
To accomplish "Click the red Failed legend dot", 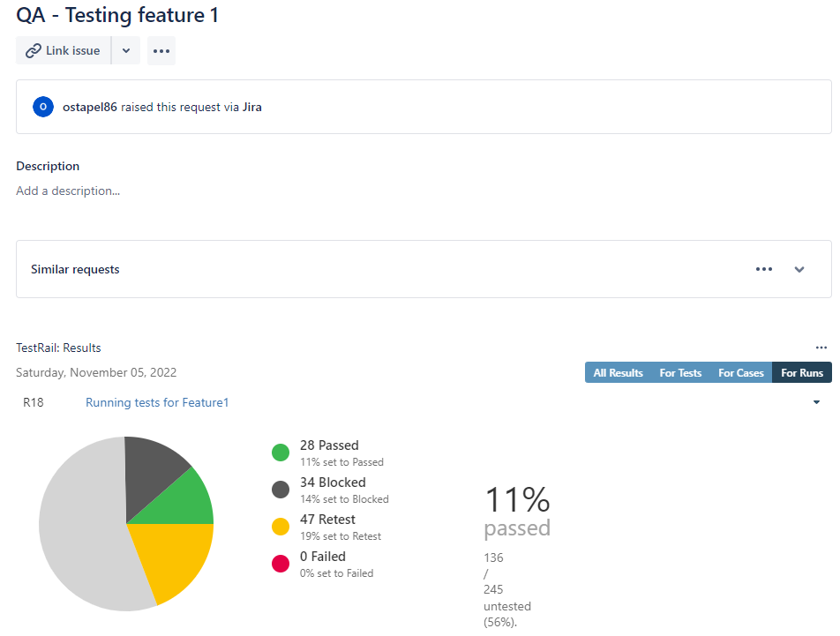I will [281, 563].
